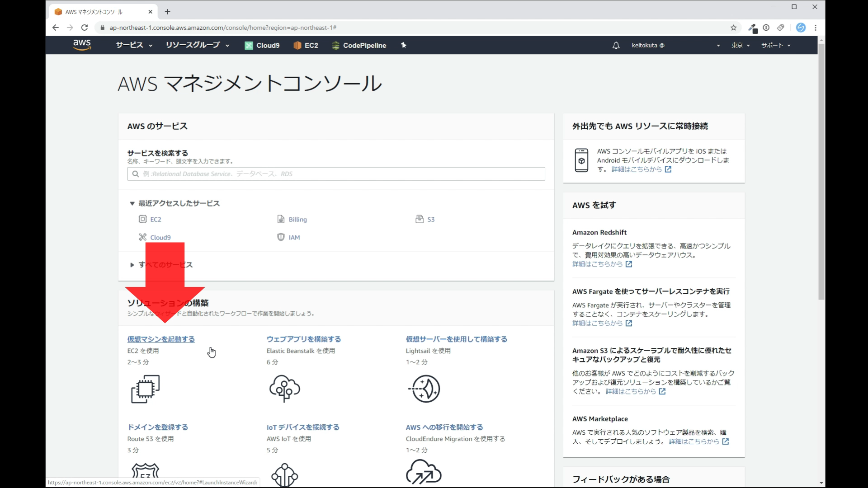Open the CodePipeline shortcut in navbar

pyautogui.click(x=359, y=45)
